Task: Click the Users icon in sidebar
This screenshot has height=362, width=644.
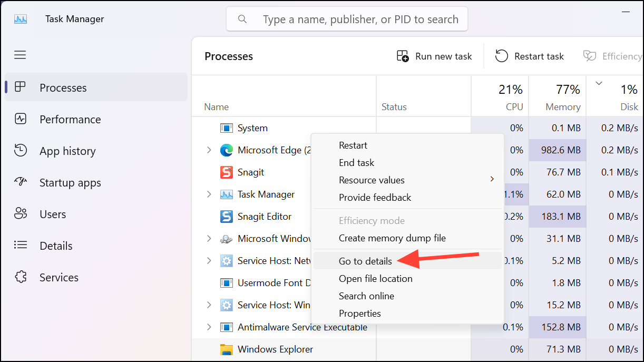Action: [20, 213]
